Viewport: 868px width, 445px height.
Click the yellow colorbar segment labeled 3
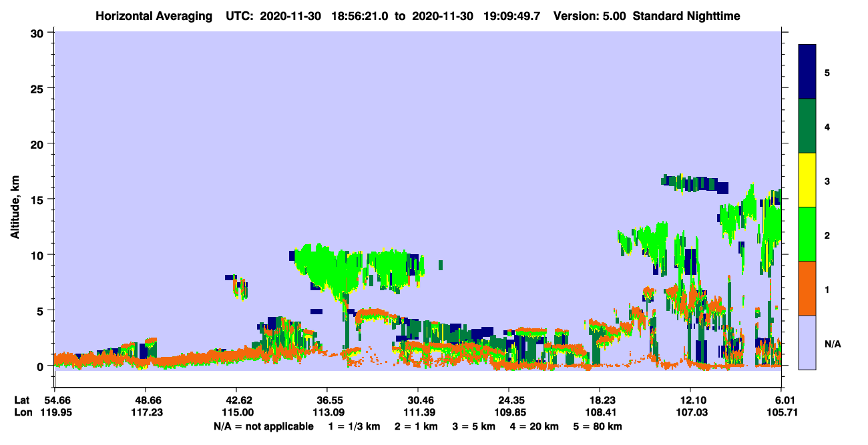click(807, 180)
